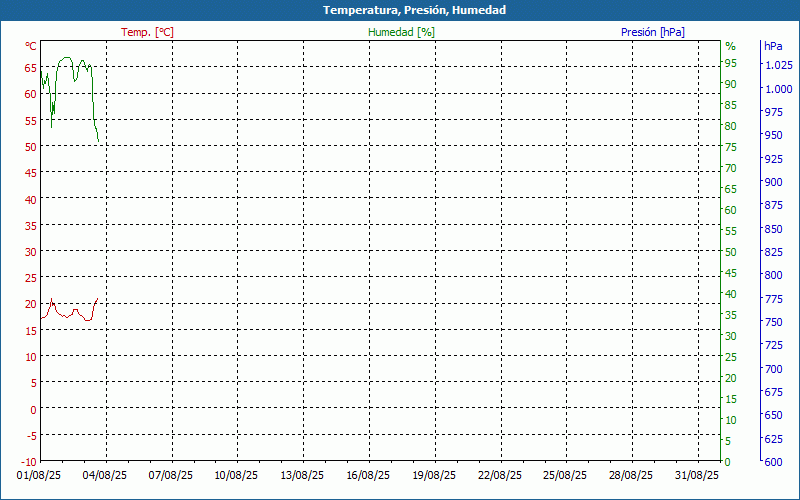Click the '1.000' pressure axis value
The width and height of the screenshot is (800, 500).
pos(778,89)
